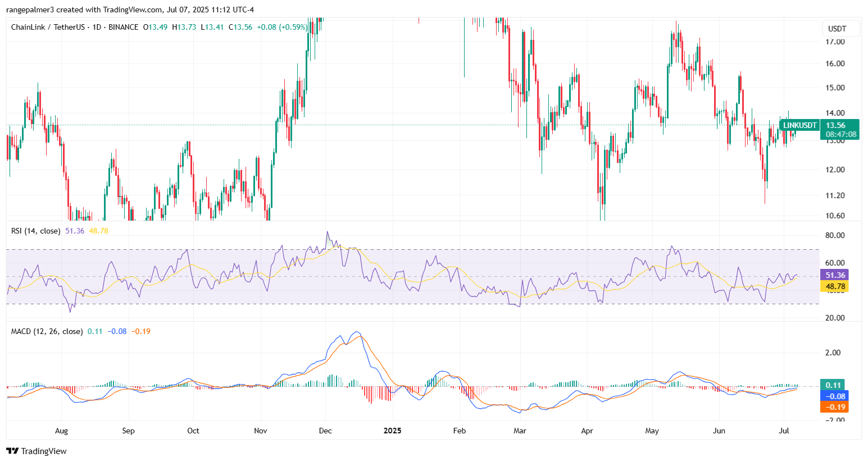Click the Feb label on time axis
This screenshot has width=868, height=462.
(x=460, y=431)
